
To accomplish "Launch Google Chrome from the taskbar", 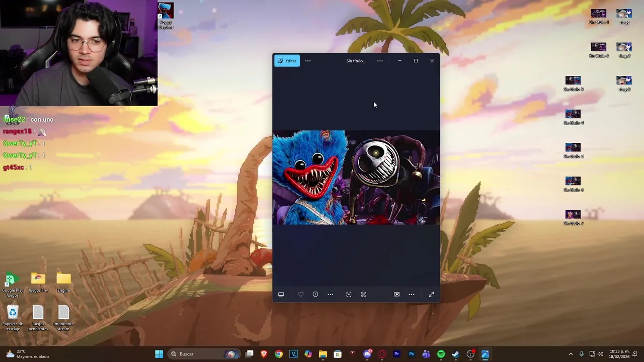I will [279, 354].
